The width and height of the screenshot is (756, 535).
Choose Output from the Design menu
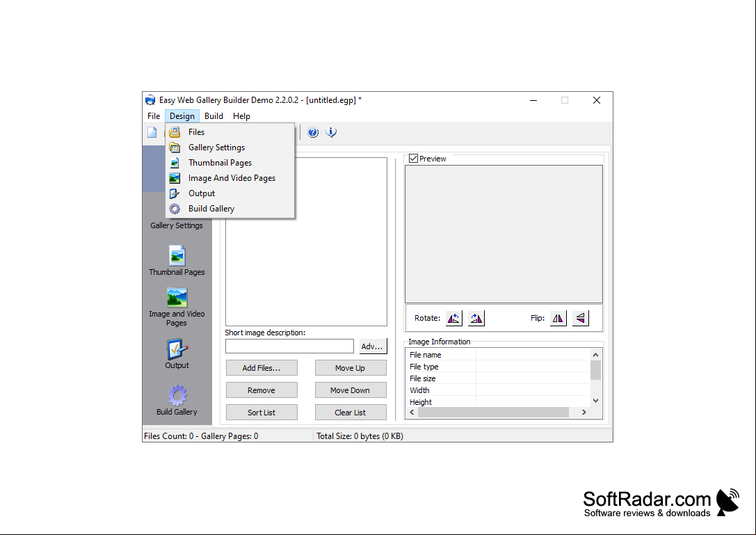[230, 193]
